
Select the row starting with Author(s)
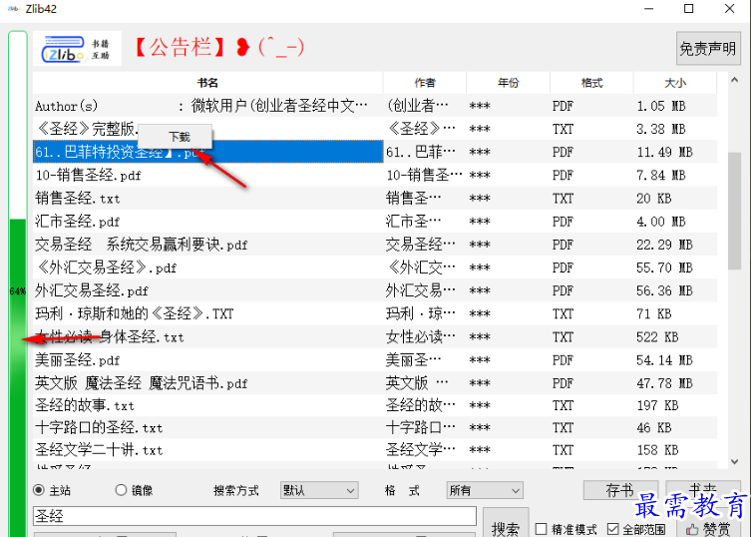tap(375, 106)
